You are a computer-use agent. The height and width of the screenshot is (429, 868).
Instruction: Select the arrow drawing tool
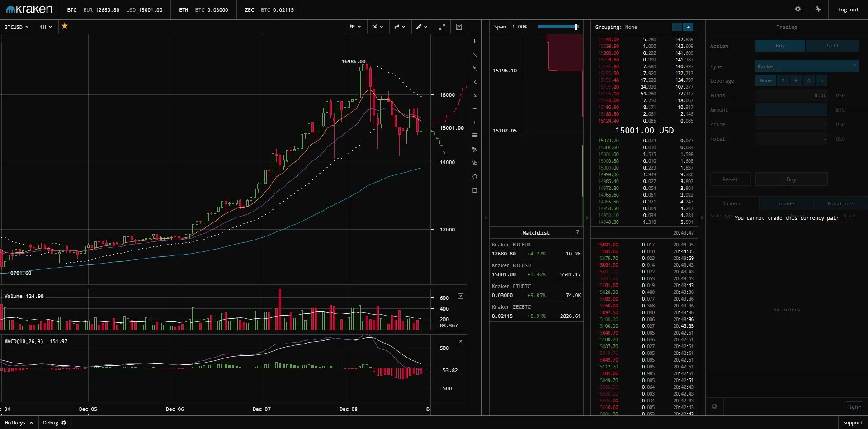tap(475, 95)
